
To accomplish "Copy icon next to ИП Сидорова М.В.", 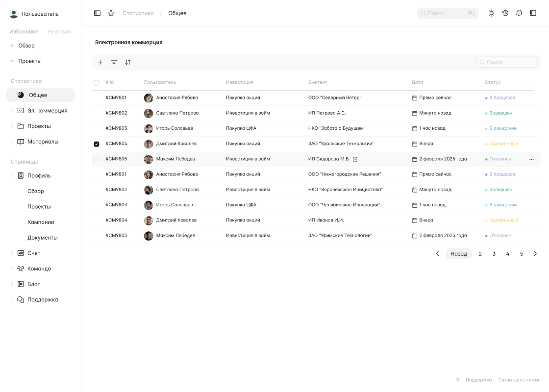I will point(355,159).
